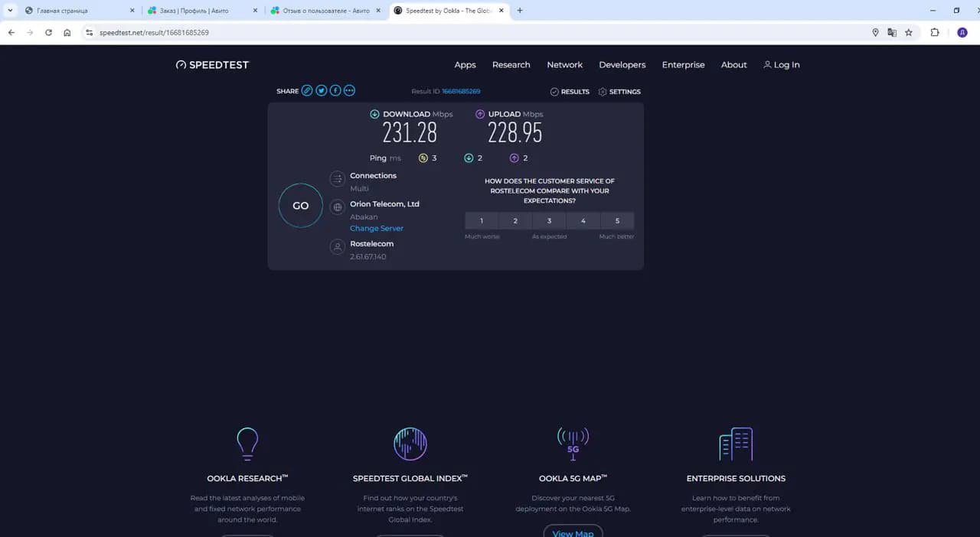The image size is (980, 537).
Task: Open the Enterprise menu
Action: [x=684, y=65]
